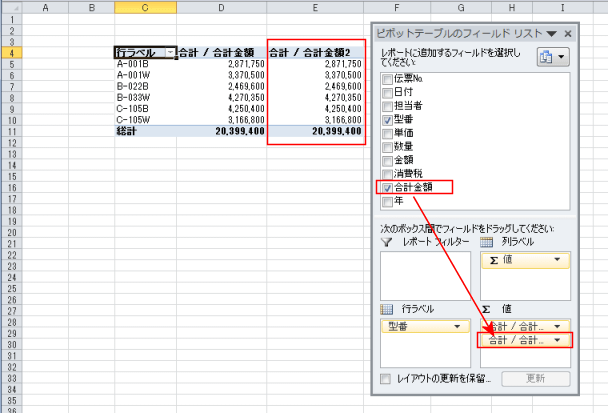Viewport: 608px width, 413px height.
Task: Select column E value 4,250,400
Action: click(315, 109)
